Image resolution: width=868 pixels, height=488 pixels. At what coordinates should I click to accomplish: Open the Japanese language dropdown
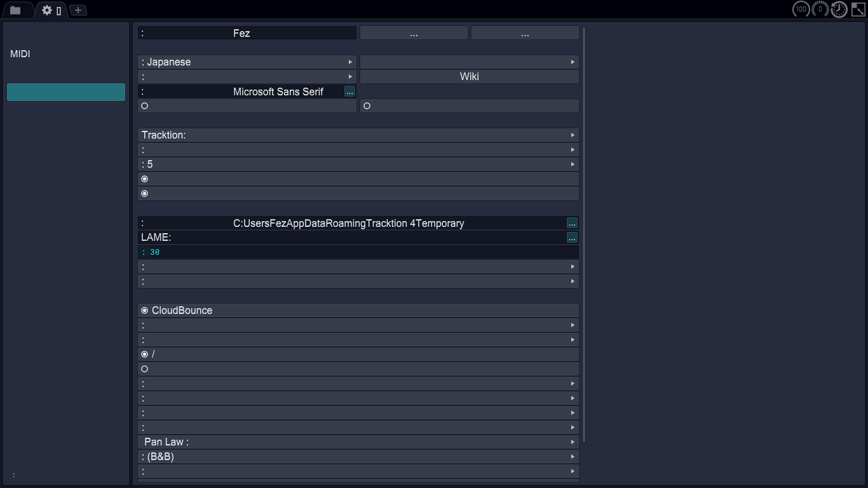(x=247, y=62)
